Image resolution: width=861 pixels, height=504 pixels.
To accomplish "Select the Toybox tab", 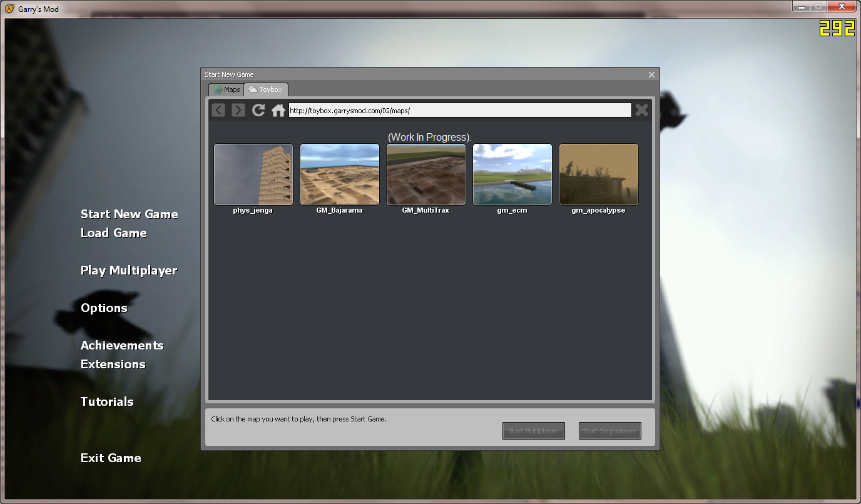I will tap(266, 89).
